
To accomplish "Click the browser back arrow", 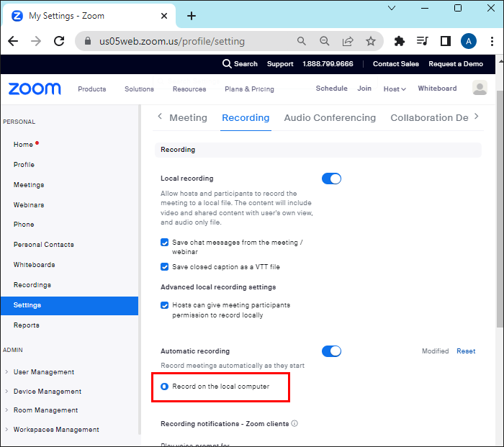I will coord(13,41).
